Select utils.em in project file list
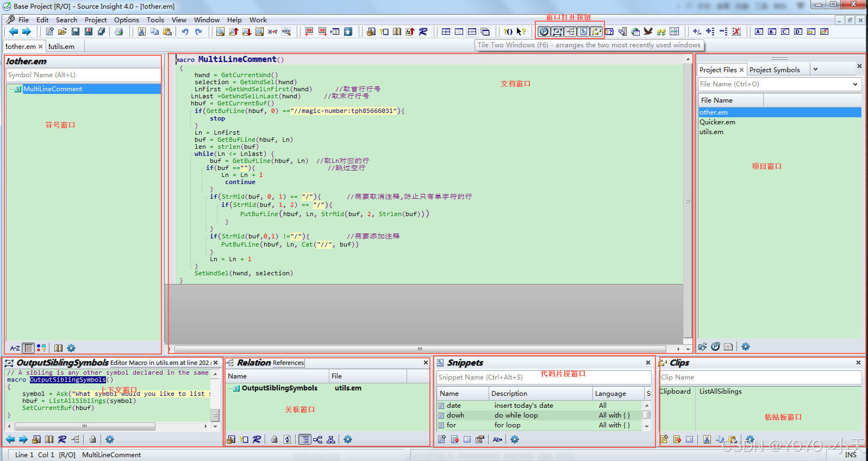Viewport: 868px width, 461px height. 711,132
